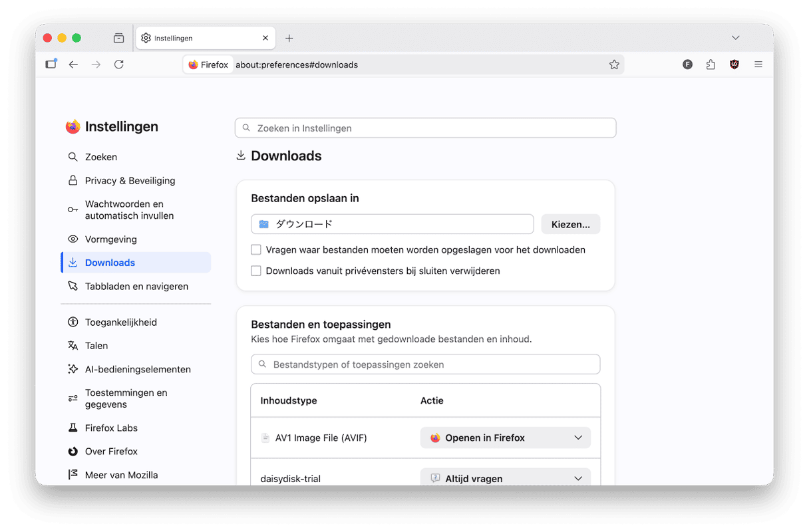The image size is (809, 532).
Task: Reload the current page
Action: [x=119, y=65]
